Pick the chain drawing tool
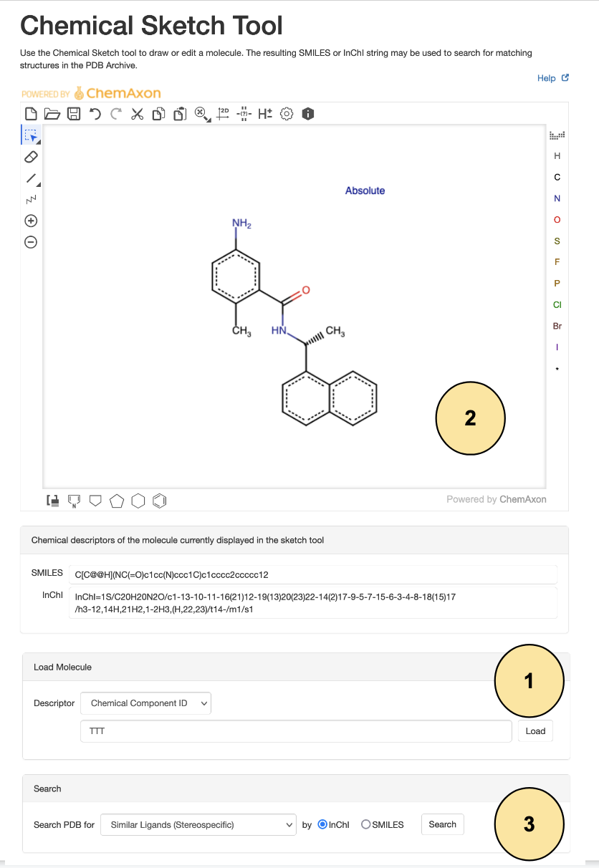This screenshot has height=868, width=599. coord(31,198)
